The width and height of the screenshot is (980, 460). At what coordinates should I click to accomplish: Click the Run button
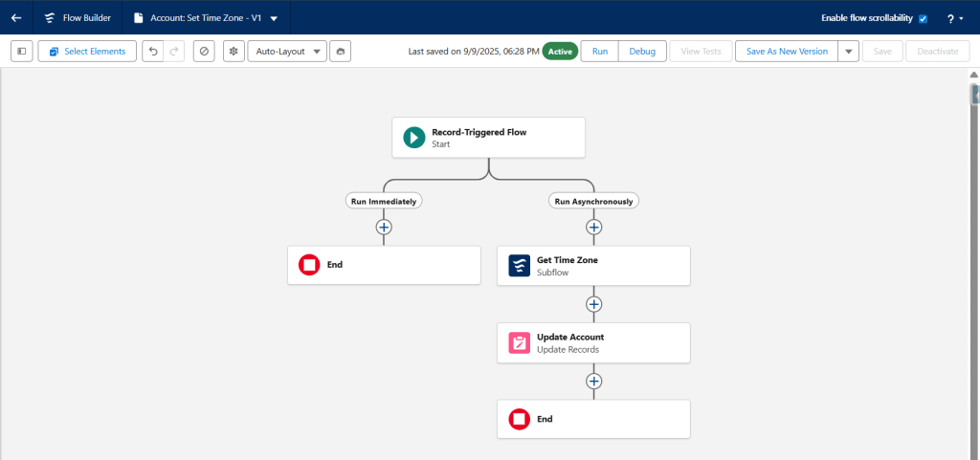tap(600, 51)
